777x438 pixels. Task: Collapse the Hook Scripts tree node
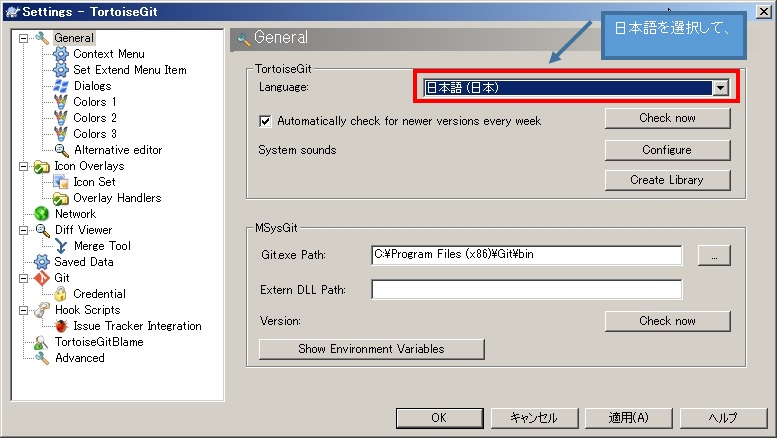coord(23,310)
